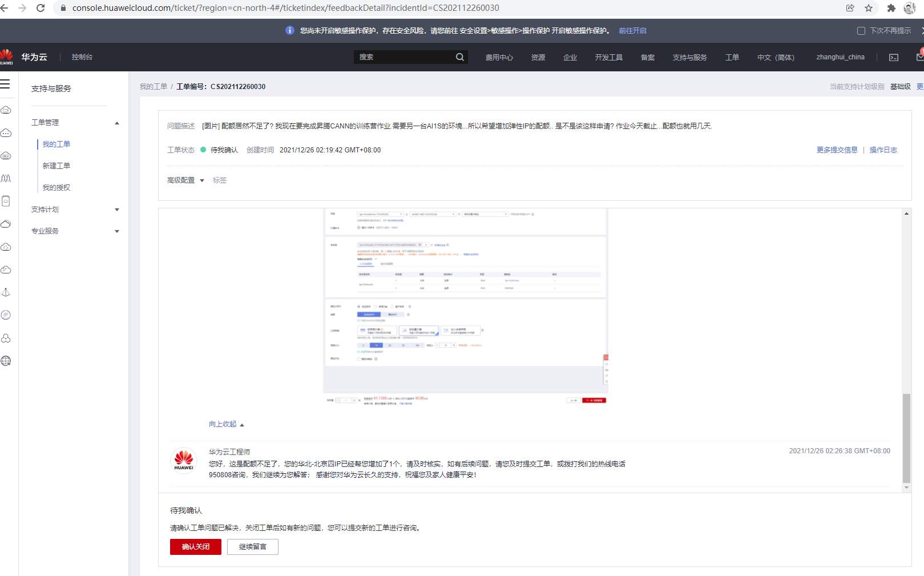This screenshot has height=576, width=924.
Task: Open the 备案 menu
Action: 647,57
